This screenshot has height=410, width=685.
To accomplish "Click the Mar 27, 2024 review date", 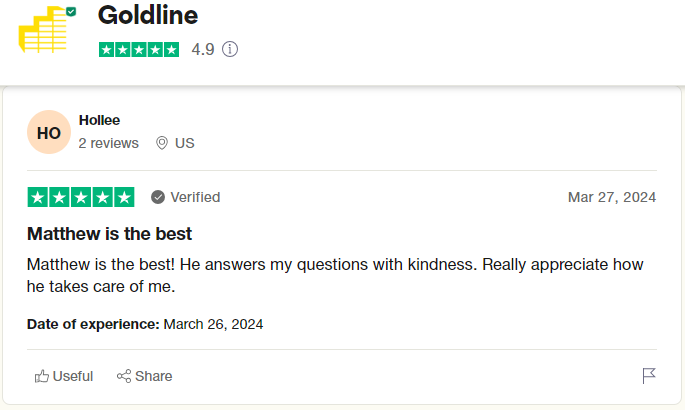I will click(612, 197).
